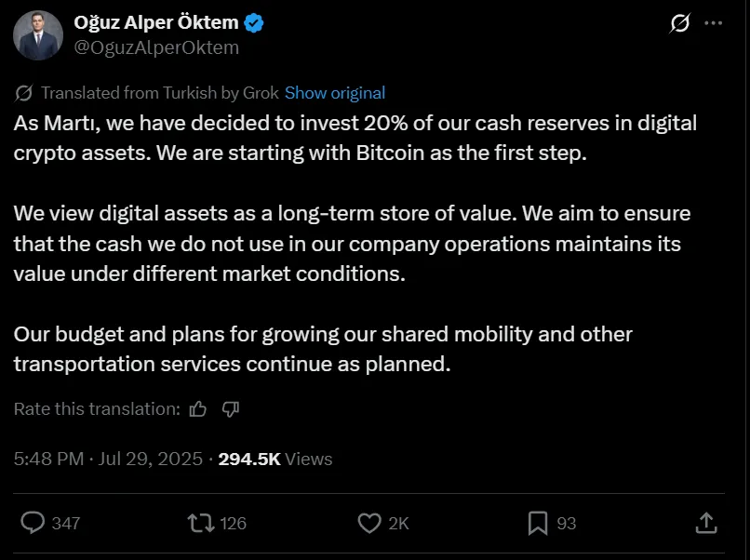Rate the translation with thumbs down

coord(230,408)
